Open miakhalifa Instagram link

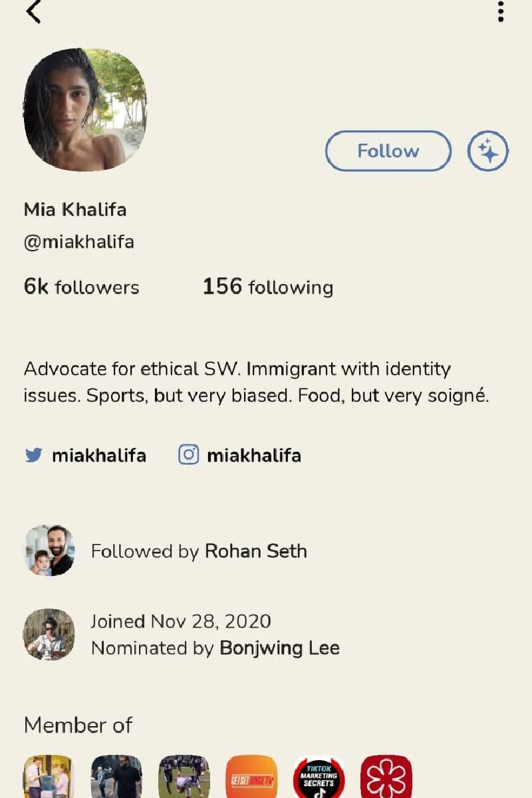tap(254, 456)
